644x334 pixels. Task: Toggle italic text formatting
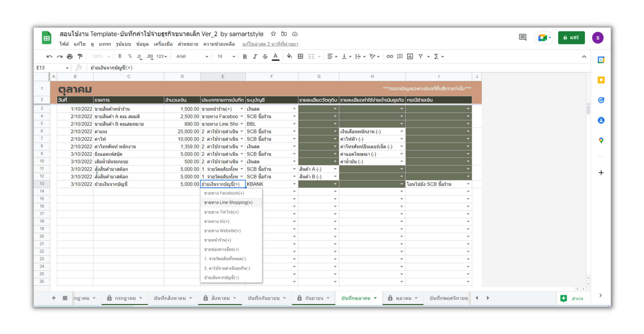tap(255, 56)
